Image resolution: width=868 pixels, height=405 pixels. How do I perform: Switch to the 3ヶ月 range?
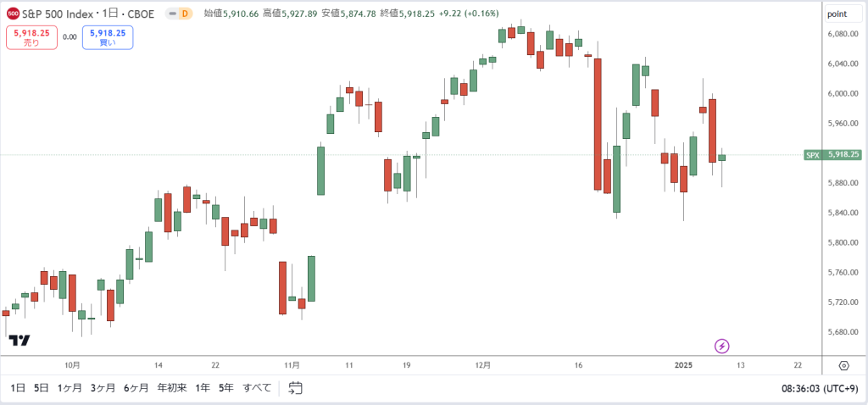[103, 388]
